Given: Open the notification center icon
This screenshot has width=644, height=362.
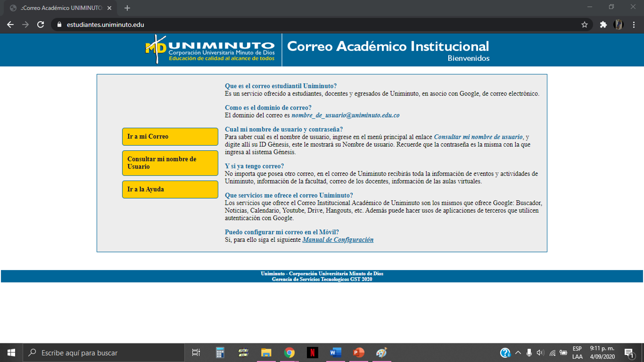Looking at the screenshot, I should pos(629,352).
